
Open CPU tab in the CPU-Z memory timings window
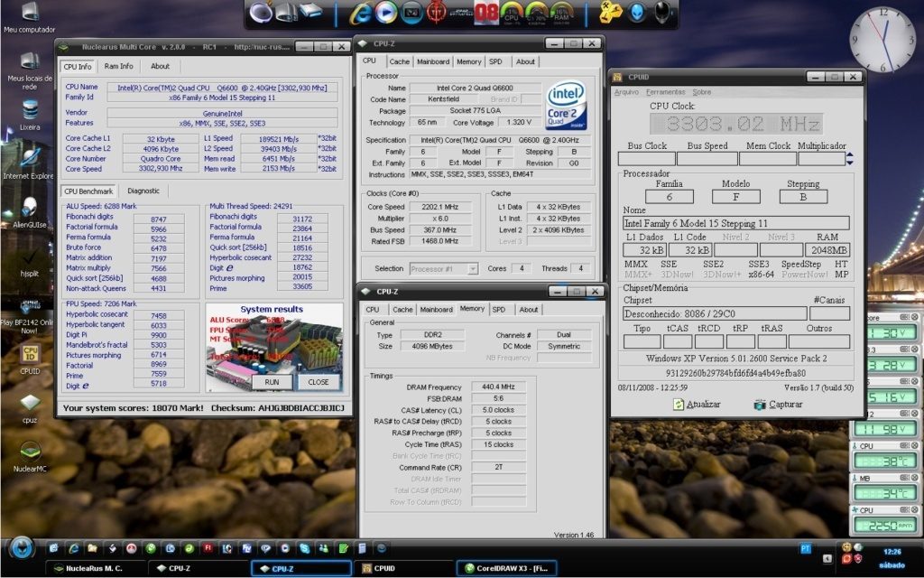(x=373, y=310)
